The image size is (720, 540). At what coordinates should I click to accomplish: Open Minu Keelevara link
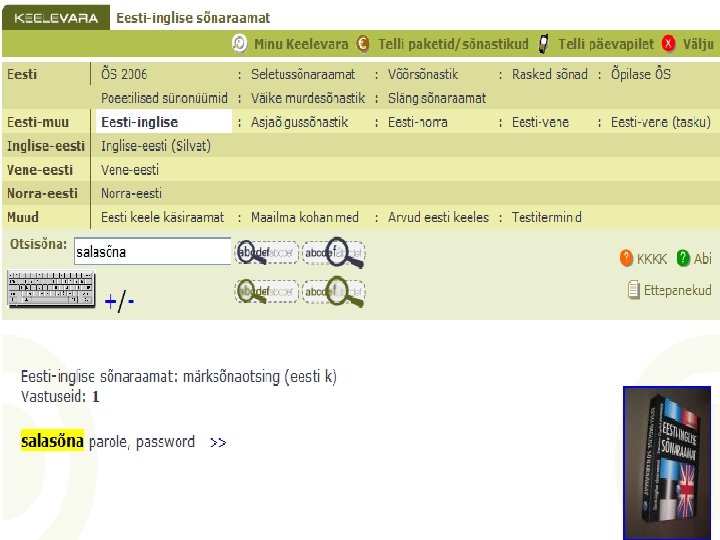(x=301, y=44)
